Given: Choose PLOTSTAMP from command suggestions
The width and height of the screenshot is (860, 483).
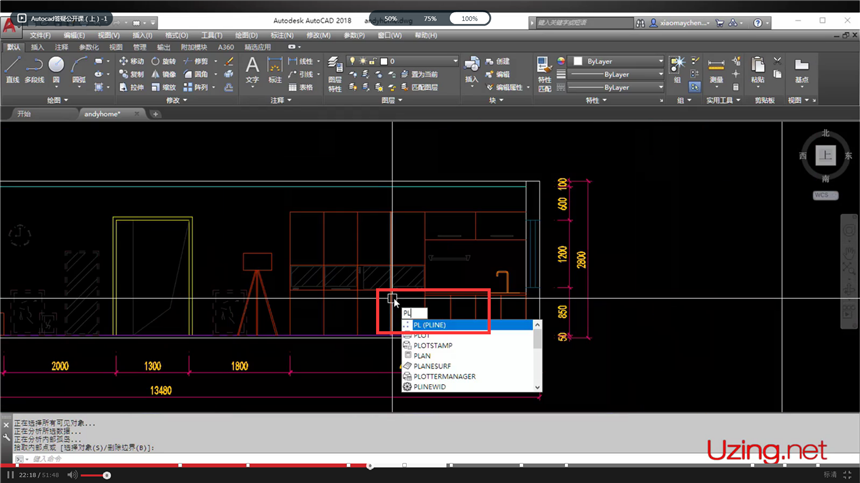Looking at the screenshot, I should (x=432, y=345).
